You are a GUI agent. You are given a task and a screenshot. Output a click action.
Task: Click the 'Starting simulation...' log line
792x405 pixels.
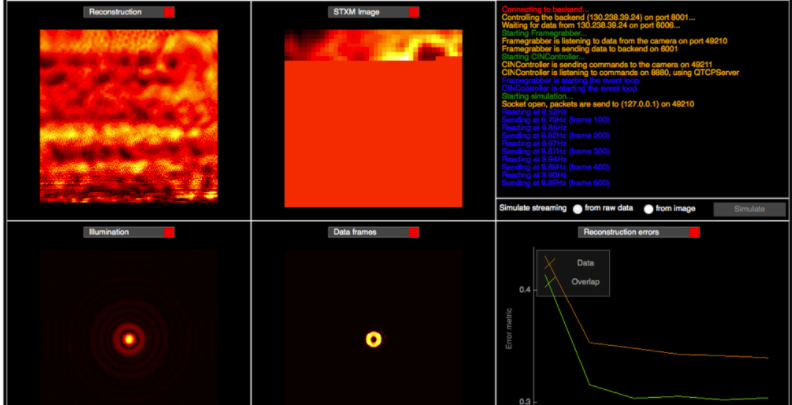[x=537, y=96]
